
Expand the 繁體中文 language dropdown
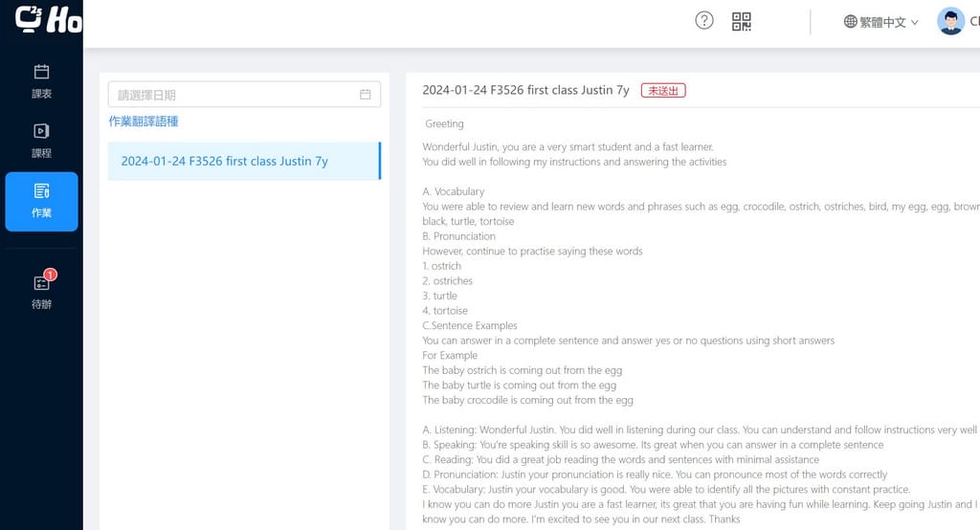881,22
